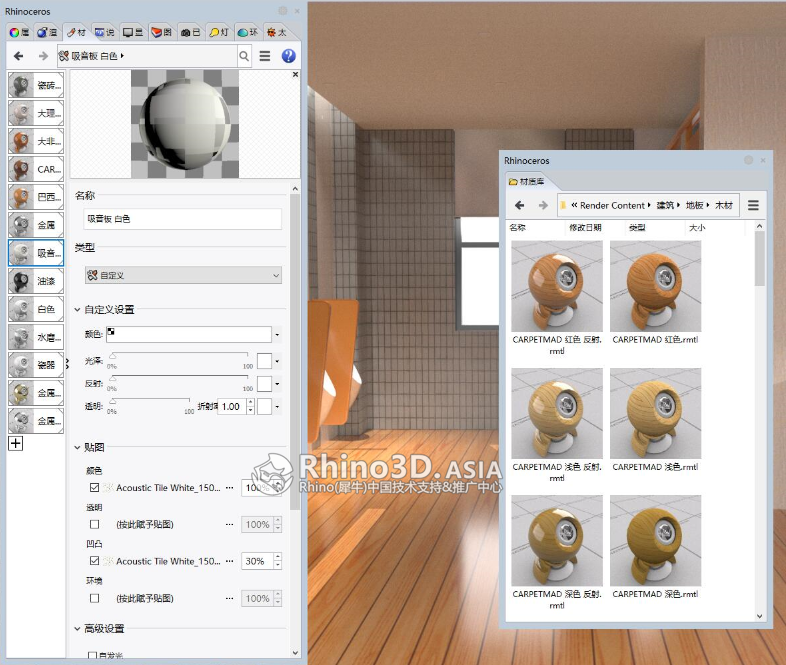Image resolution: width=786 pixels, height=665 pixels.
Task: Open the blue help question mark
Action: click(288, 56)
